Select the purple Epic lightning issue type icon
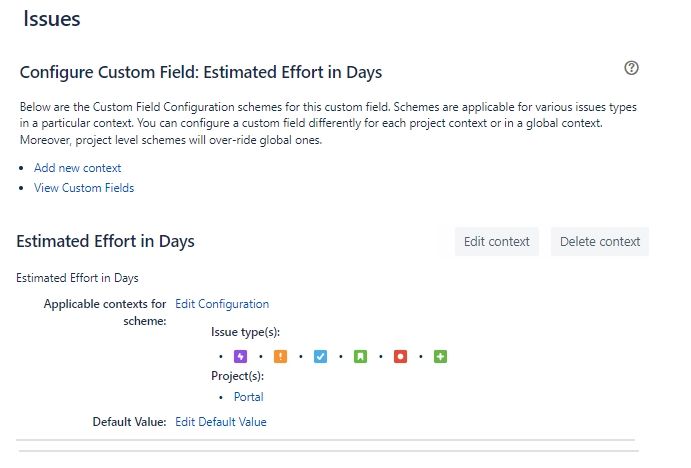The image size is (691, 468). click(240, 356)
